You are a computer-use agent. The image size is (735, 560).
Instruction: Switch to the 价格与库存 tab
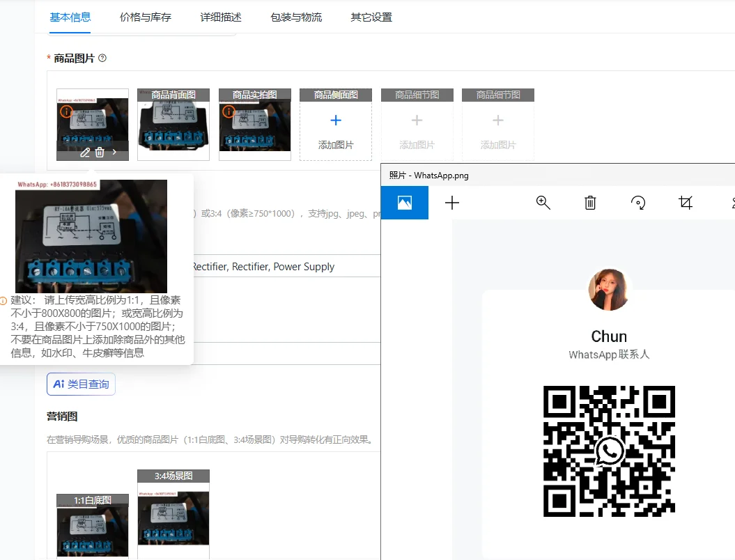click(145, 17)
